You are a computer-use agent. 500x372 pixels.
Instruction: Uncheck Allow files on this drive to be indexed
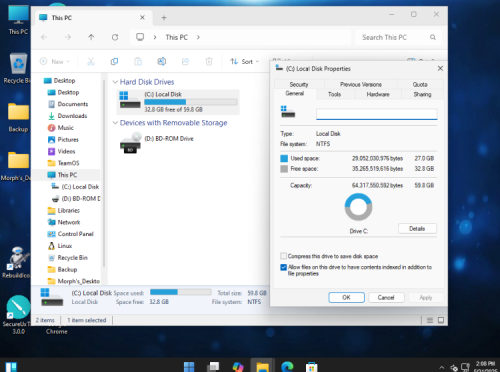click(284, 267)
